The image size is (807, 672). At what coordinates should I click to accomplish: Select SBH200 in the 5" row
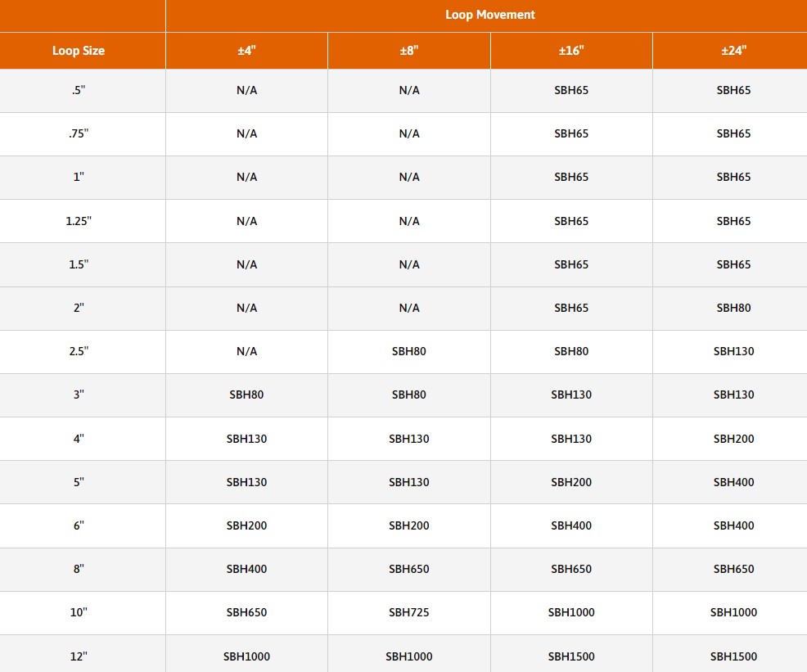click(x=571, y=482)
